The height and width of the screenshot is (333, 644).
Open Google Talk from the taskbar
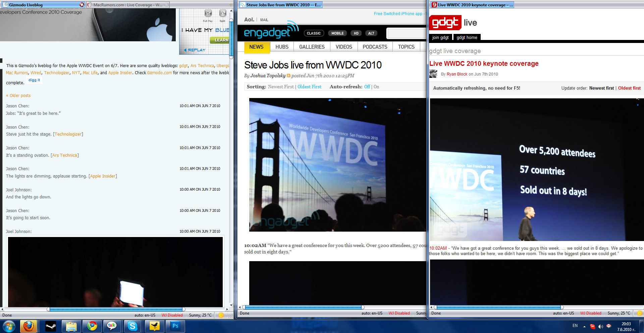click(x=112, y=326)
